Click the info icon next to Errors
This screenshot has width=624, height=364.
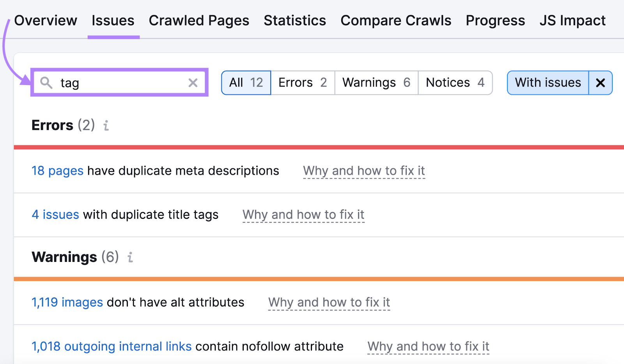coord(106,125)
